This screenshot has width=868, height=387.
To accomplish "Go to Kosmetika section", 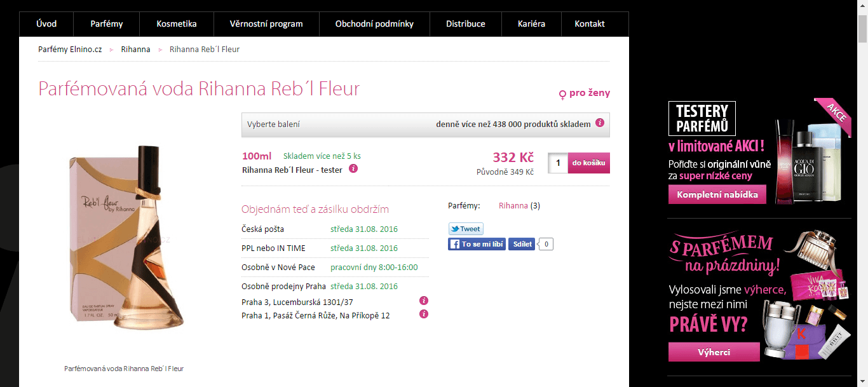I will [x=177, y=24].
